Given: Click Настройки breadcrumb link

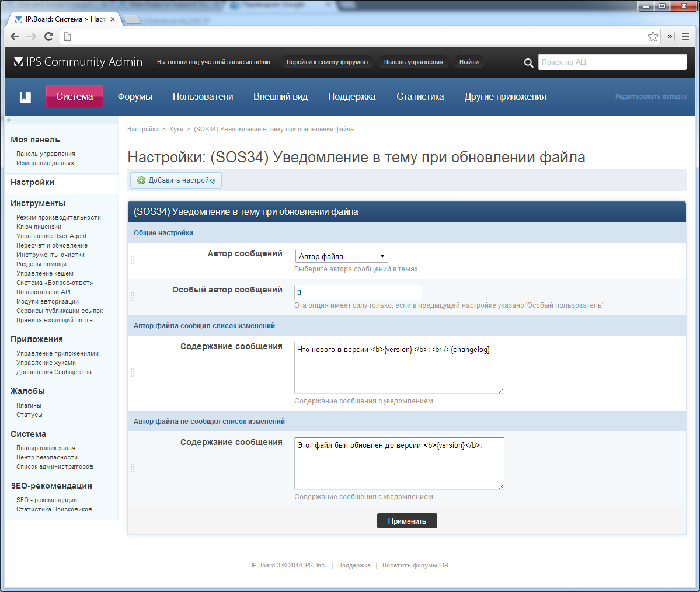Looking at the screenshot, I should (x=143, y=129).
